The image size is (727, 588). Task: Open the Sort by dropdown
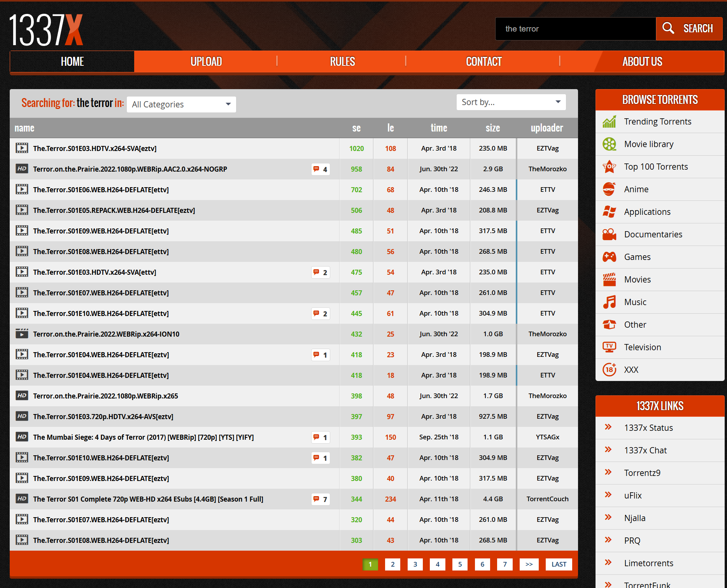click(511, 102)
